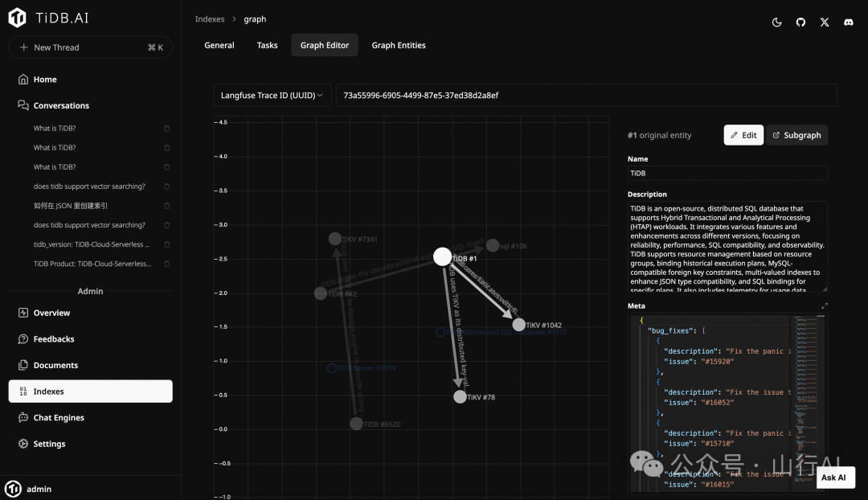The image size is (868, 500).
Task: Delete the 'tidb_version: TiDB-Cloud-Serverless' conversation
Action: pos(166,244)
